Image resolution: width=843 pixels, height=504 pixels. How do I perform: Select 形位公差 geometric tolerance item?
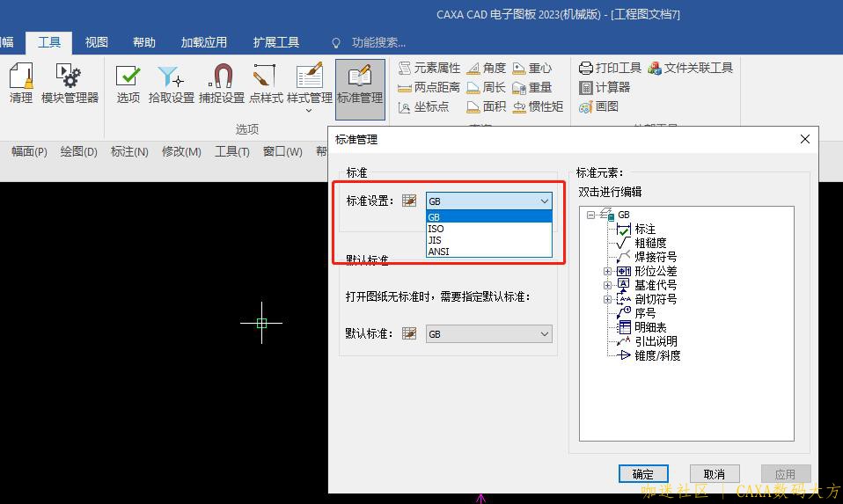(x=656, y=271)
